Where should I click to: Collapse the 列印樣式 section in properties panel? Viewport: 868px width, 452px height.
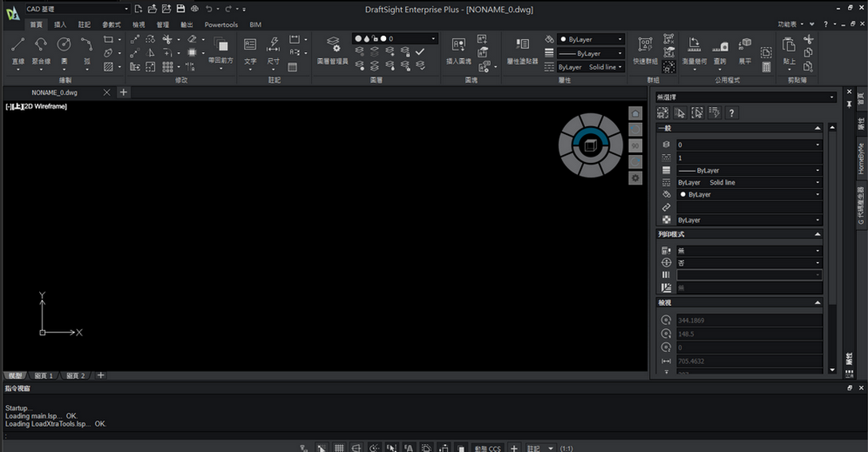coord(817,234)
